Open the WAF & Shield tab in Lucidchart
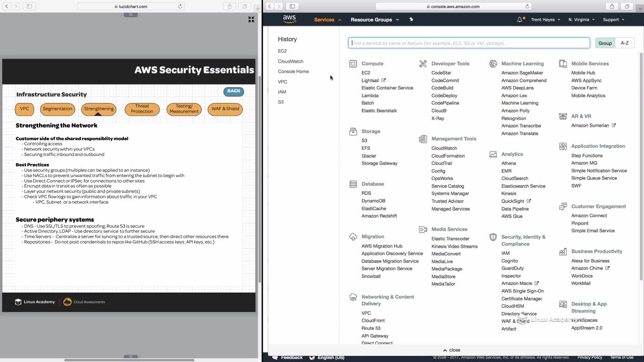This screenshot has width=644, height=362. pos(225,109)
